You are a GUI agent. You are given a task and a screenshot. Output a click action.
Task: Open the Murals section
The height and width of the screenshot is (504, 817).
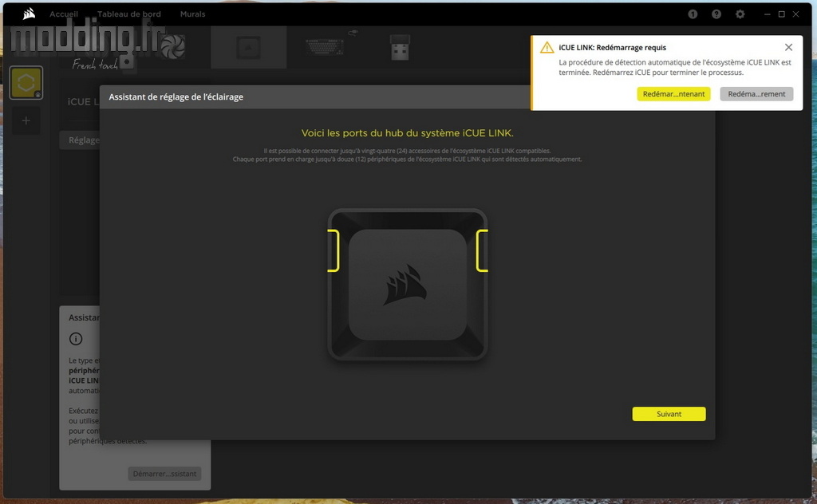click(192, 14)
